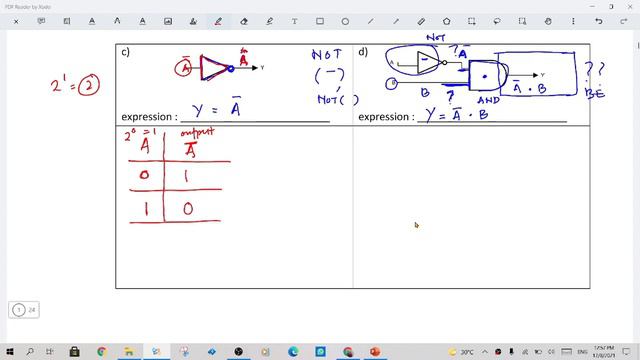This screenshot has width=640, height=360.
Task: Open taskbar search magnifier
Action: (30, 351)
